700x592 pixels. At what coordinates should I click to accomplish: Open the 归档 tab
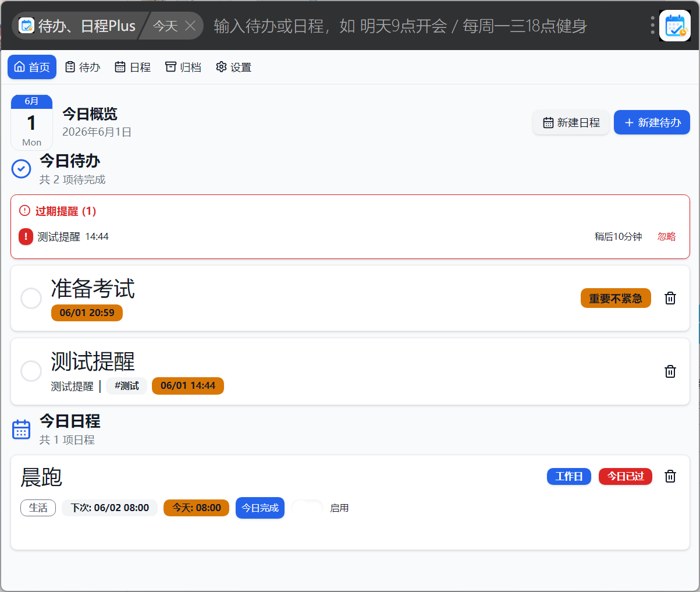coord(183,67)
